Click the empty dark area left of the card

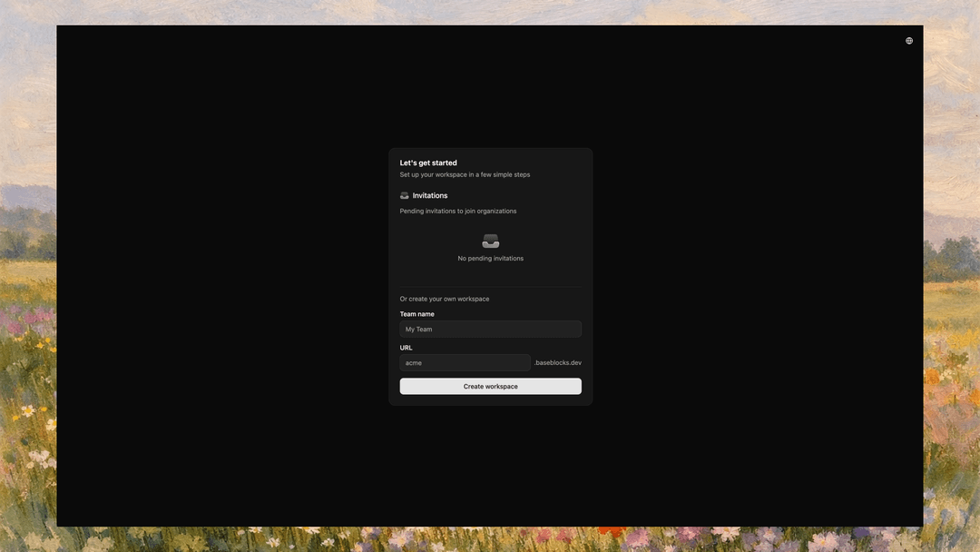pyautogui.click(x=222, y=276)
